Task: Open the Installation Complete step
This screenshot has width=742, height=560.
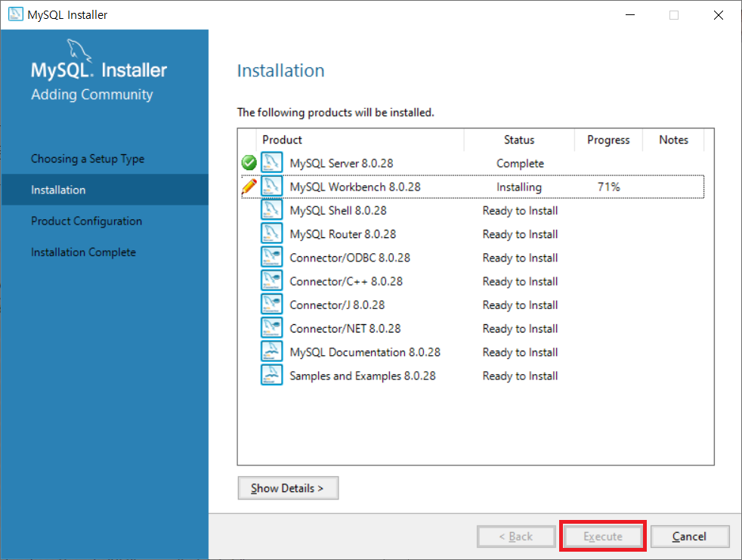Action: pyautogui.click(x=83, y=252)
